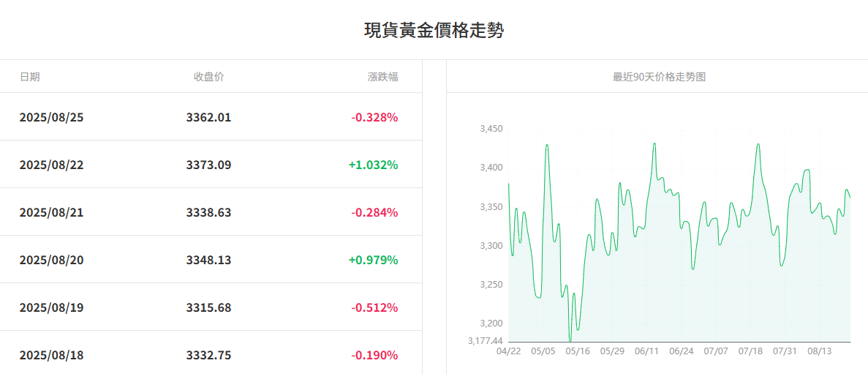This screenshot has width=868, height=374.
Task: Click the 日期 column header
Action: coord(30,77)
